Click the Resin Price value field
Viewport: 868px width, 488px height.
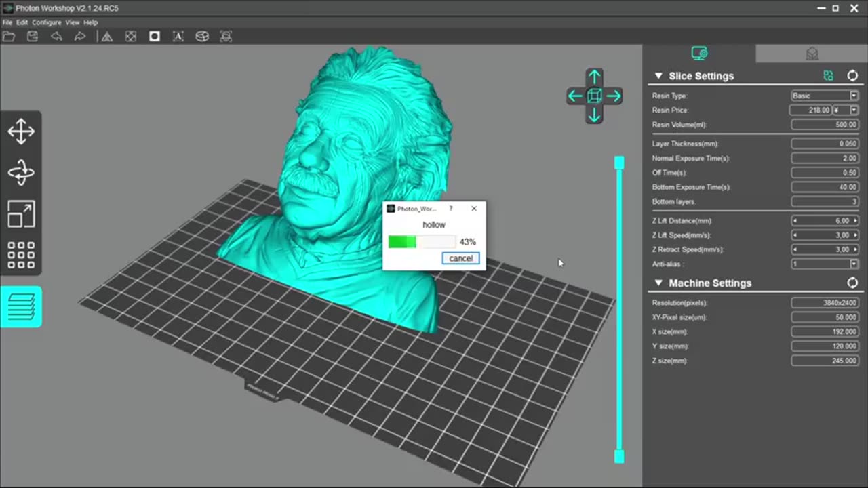(811, 110)
